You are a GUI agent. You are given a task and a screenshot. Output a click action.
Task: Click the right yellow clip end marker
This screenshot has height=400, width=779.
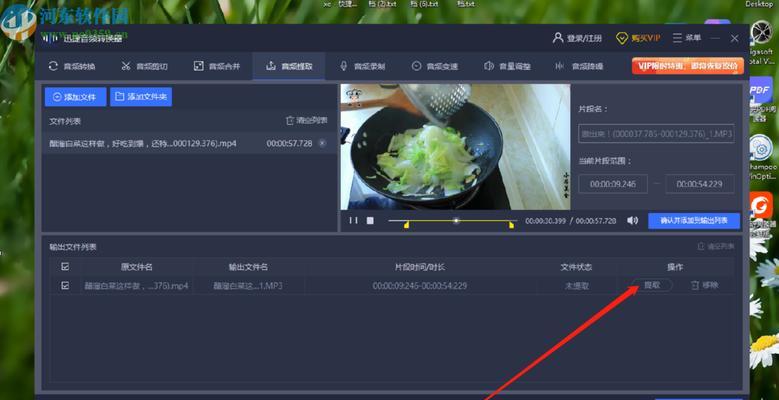tap(511, 226)
